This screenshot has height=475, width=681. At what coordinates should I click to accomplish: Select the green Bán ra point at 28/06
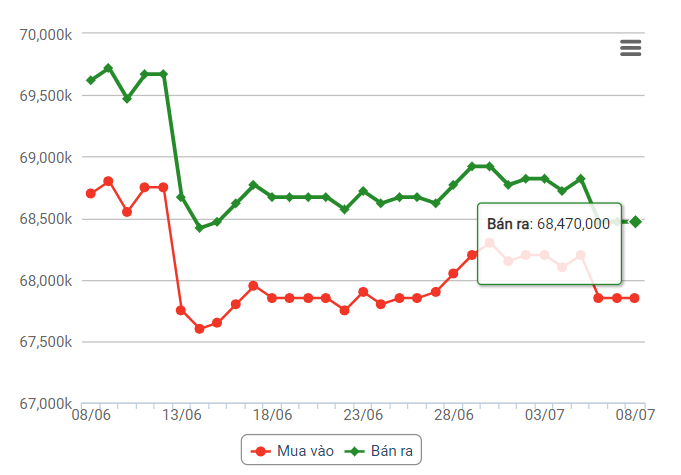click(454, 185)
